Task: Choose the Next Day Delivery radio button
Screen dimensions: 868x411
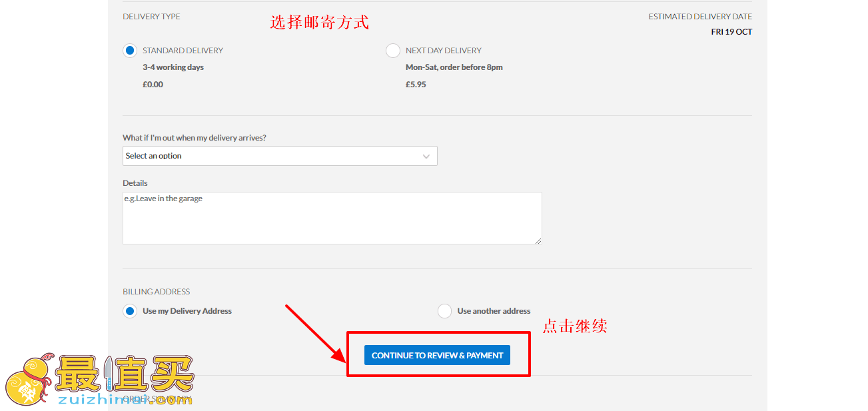Action: pyautogui.click(x=393, y=51)
